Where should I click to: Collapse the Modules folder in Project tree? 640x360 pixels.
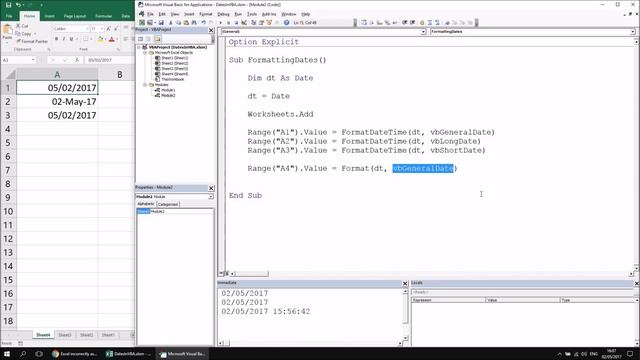(x=145, y=84)
